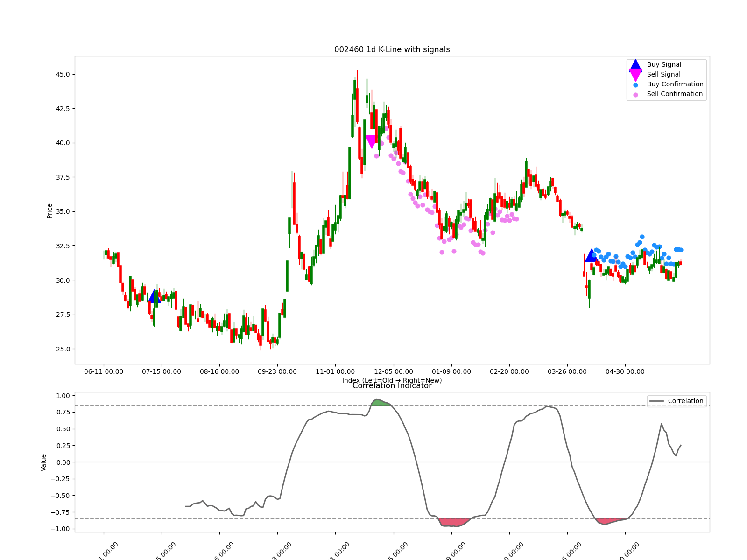Click the 'Correlation' legend label
This screenshot has height=560, width=747.
(x=685, y=401)
